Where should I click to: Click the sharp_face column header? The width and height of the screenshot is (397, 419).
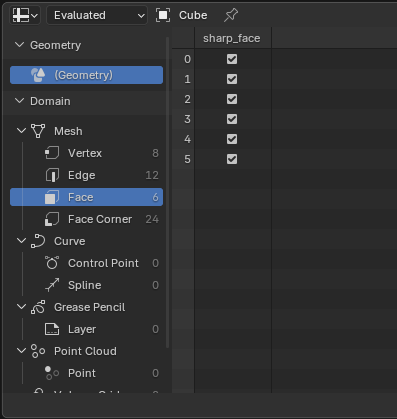point(233,38)
